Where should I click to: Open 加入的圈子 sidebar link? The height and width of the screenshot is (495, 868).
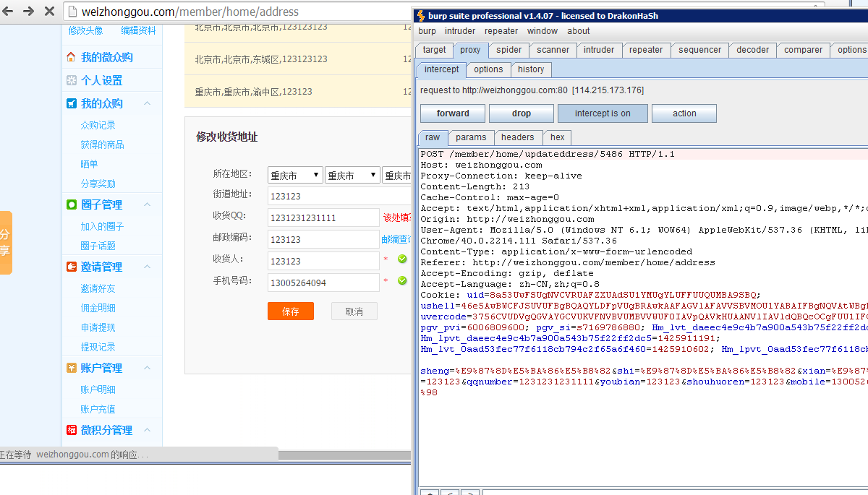click(x=102, y=226)
